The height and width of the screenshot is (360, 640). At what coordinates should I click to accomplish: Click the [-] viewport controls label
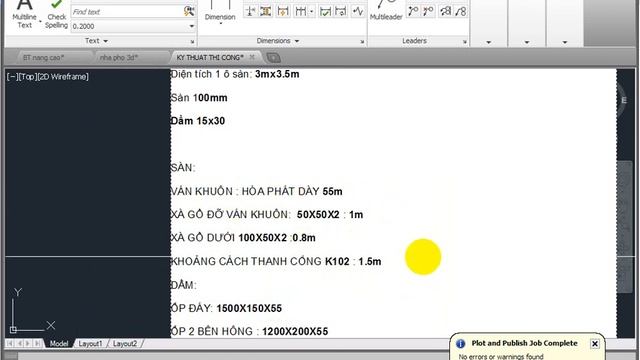point(11,77)
